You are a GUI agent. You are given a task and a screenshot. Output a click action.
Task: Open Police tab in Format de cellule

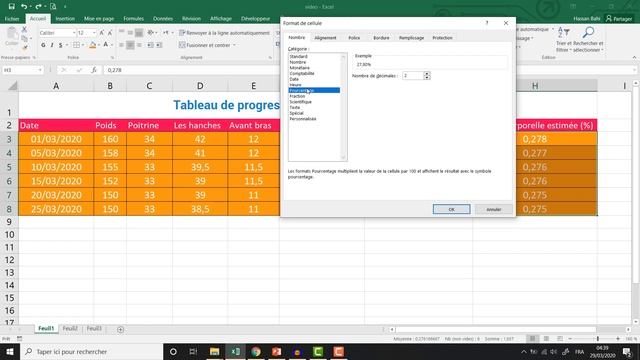tap(354, 38)
